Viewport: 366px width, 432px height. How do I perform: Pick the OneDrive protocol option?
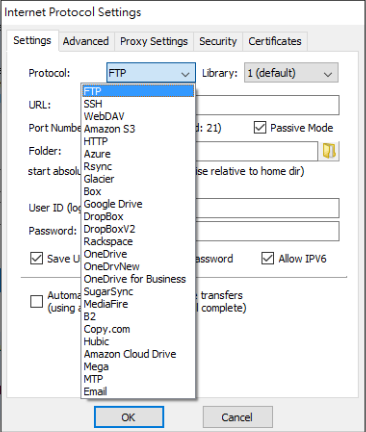[x=138, y=254]
